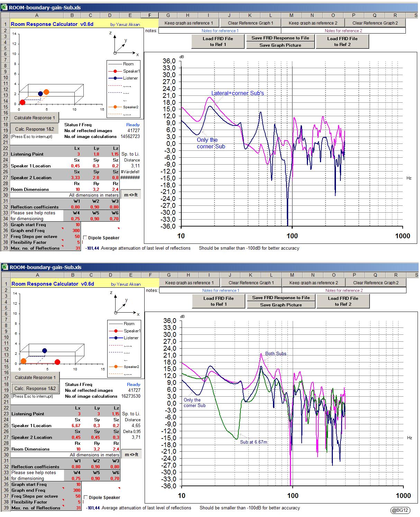Image resolution: width=420 pixels, height=517 pixels.
Task: Select row 29 header in bottom window
Action: [6, 449]
